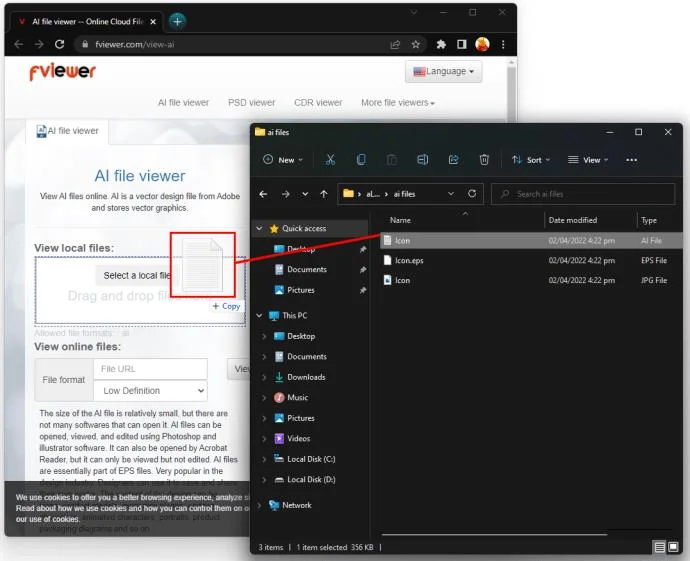Open the browser profile avatar
This screenshot has width=690, height=561.
coord(482,44)
